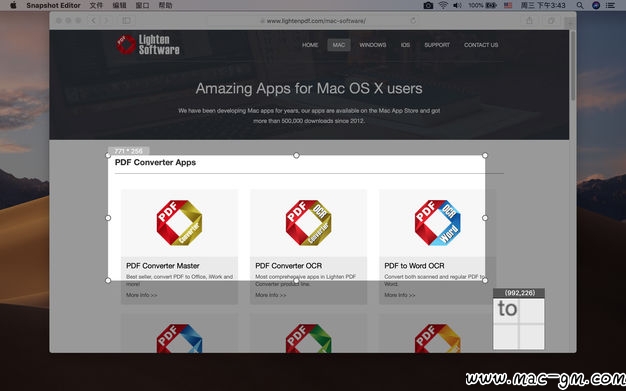Open the 窗口 menu
626x391 pixels.
(143, 5)
